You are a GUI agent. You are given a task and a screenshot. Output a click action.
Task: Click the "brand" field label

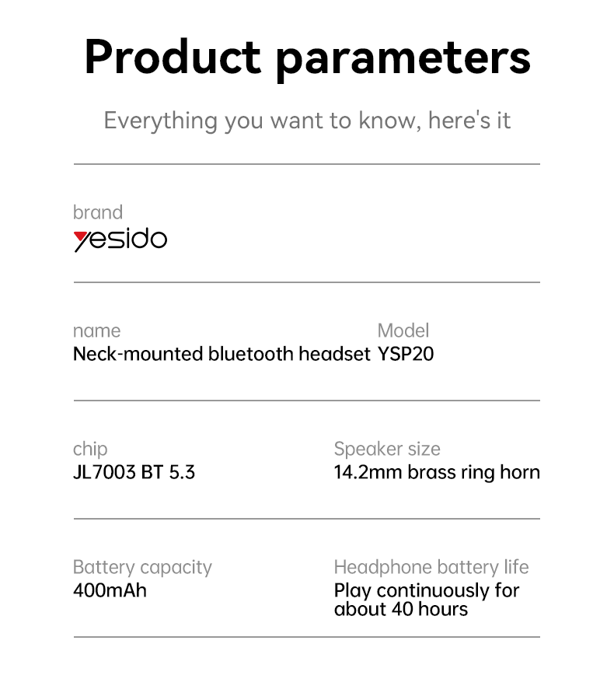(98, 212)
